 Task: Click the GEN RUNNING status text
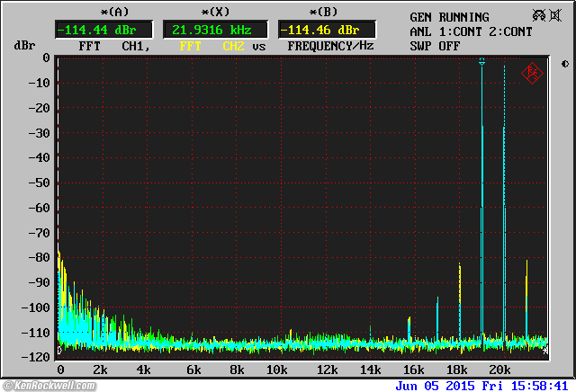click(450, 17)
